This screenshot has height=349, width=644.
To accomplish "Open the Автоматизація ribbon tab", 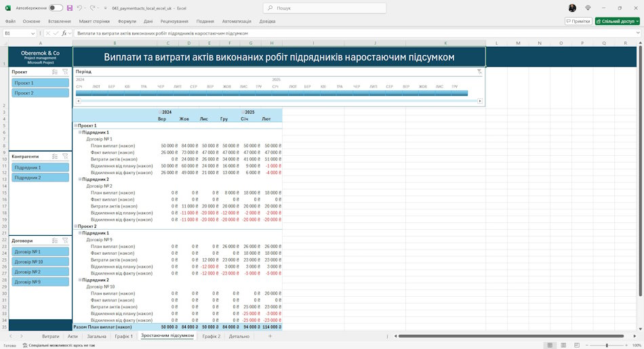I will point(237,22).
